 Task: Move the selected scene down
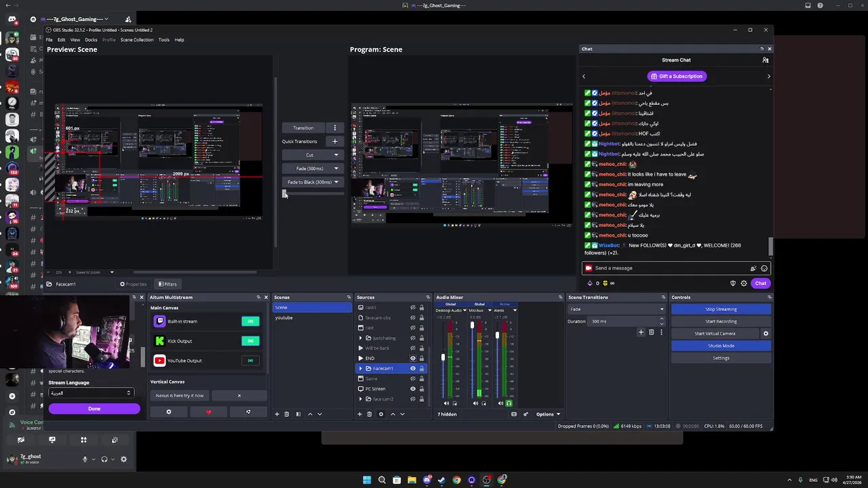(319, 414)
